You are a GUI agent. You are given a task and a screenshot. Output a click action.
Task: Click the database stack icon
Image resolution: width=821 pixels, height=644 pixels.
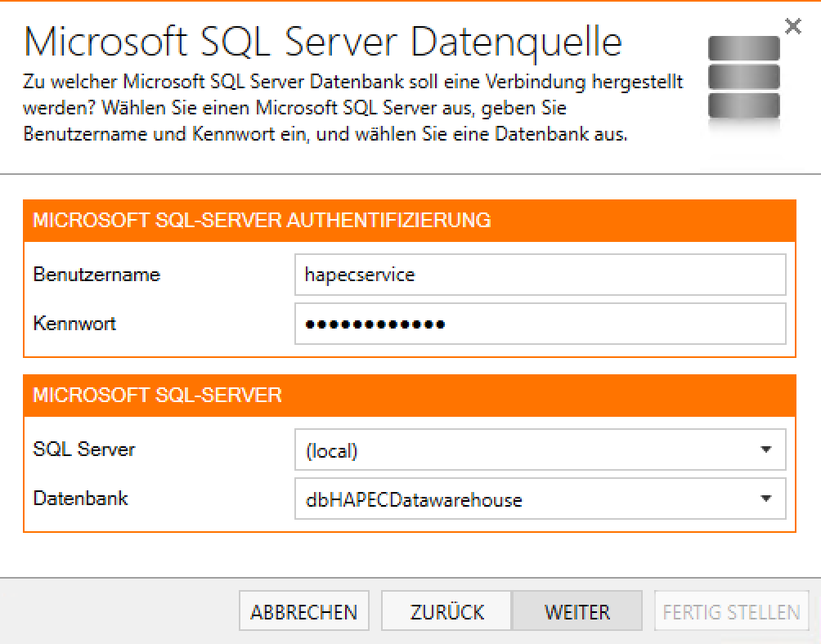pyautogui.click(x=743, y=80)
